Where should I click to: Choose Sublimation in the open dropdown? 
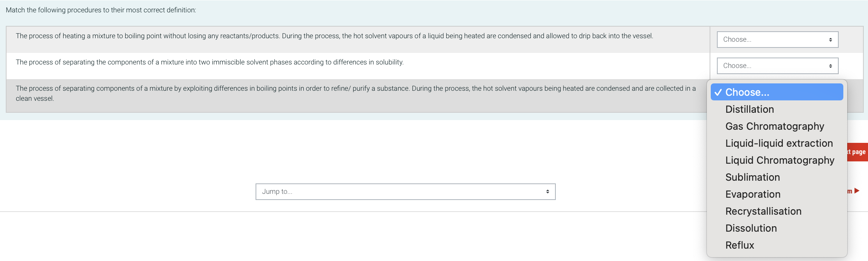[752, 177]
